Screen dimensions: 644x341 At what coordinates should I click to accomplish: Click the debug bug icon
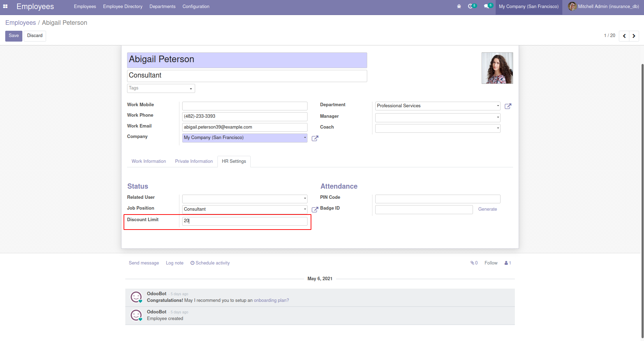click(459, 6)
